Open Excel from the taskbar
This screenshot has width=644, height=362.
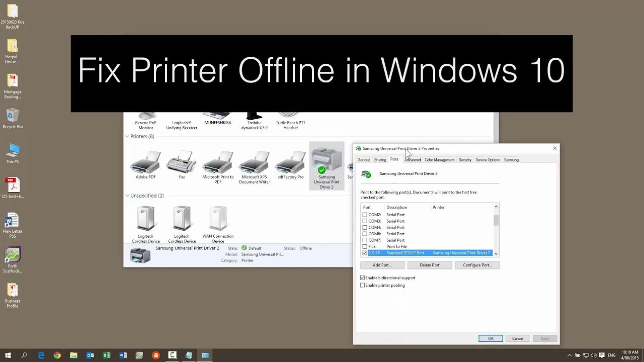(107, 355)
